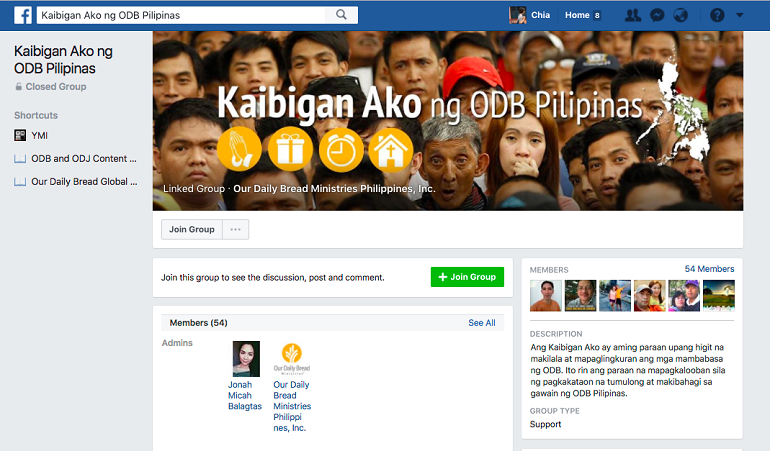Open linked group Our Daily Bread Ministries Philippines, Inc.
Image resolution: width=770 pixels, height=468 pixels.
click(334, 189)
